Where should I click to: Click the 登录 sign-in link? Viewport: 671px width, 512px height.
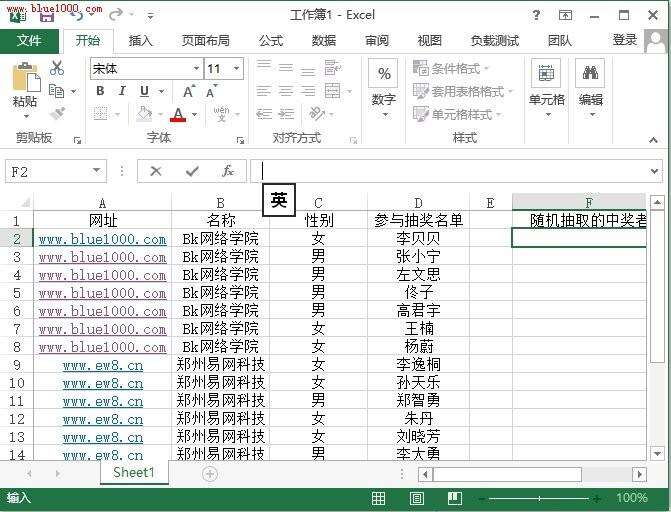point(625,40)
